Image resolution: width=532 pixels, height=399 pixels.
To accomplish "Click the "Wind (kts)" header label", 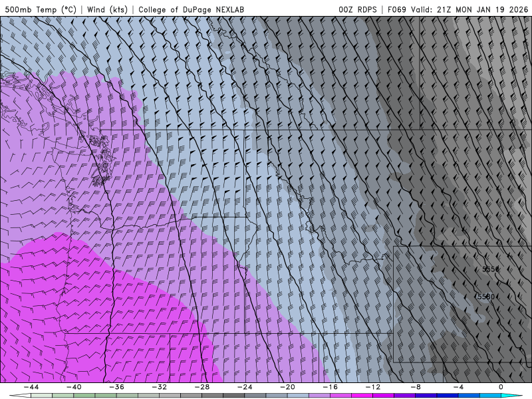I will [107, 9].
